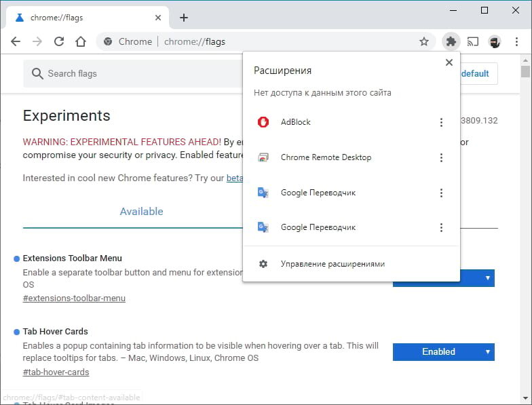Open AdBlock three-dot options menu
This screenshot has width=532, height=405.
click(441, 122)
